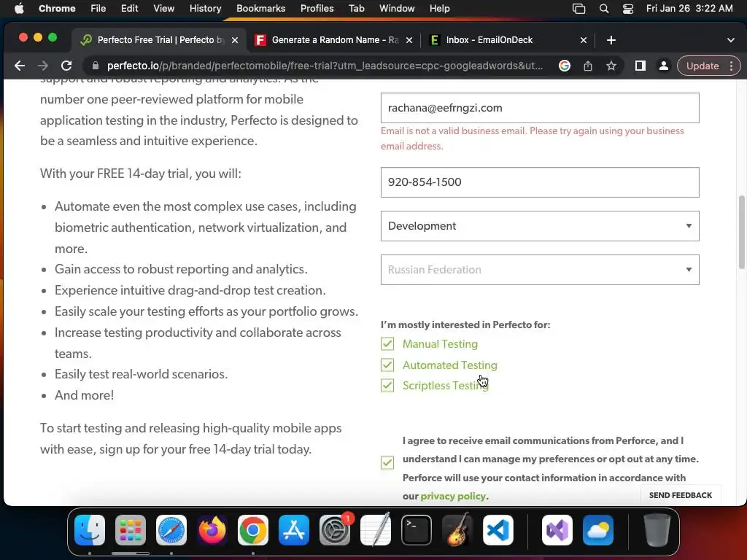Open the Apple menu
Viewport: 747px width, 560px height.
click(x=19, y=9)
